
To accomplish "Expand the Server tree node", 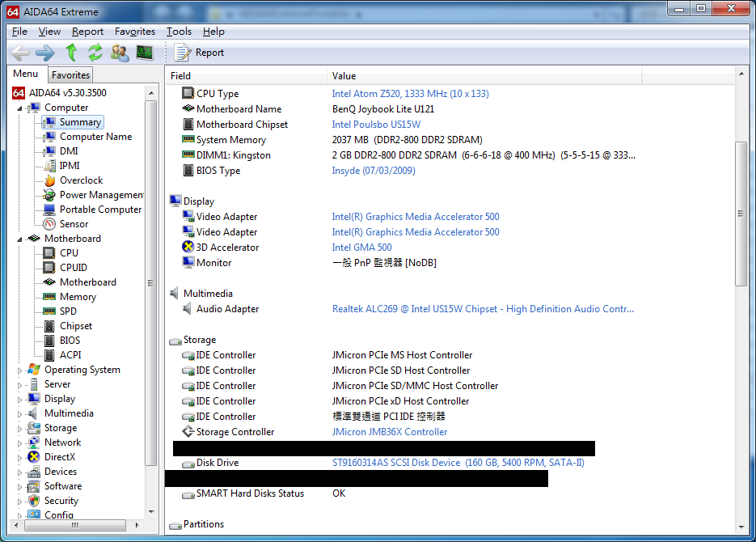I will (19, 385).
